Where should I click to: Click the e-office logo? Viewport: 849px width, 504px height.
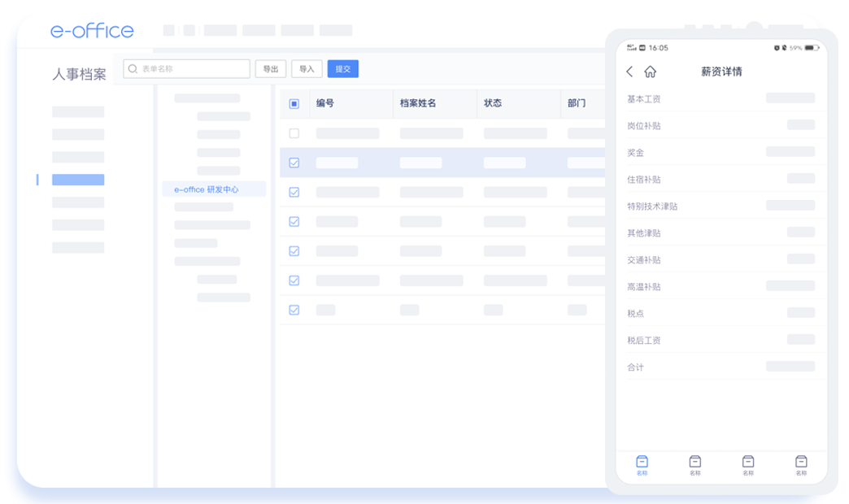coord(92,31)
